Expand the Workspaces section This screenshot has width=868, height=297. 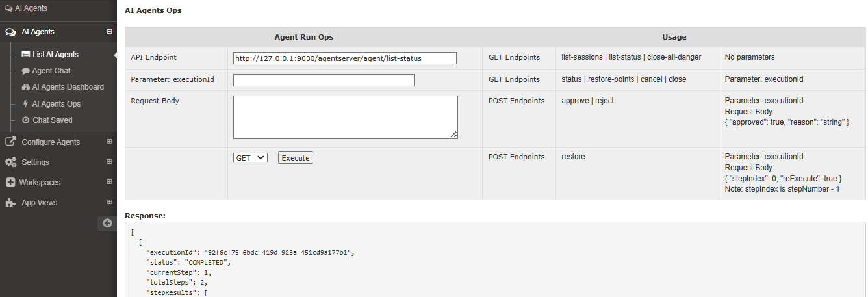(109, 183)
